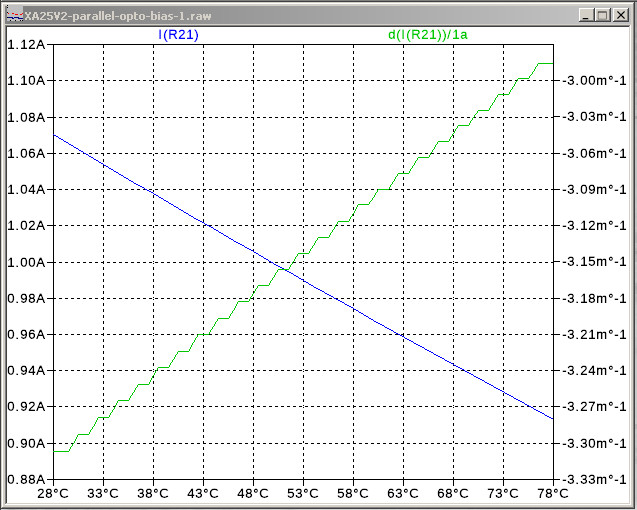The height and width of the screenshot is (510, 637).
Task: Click right axis label -3.30m°-1
Action: point(594,443)
